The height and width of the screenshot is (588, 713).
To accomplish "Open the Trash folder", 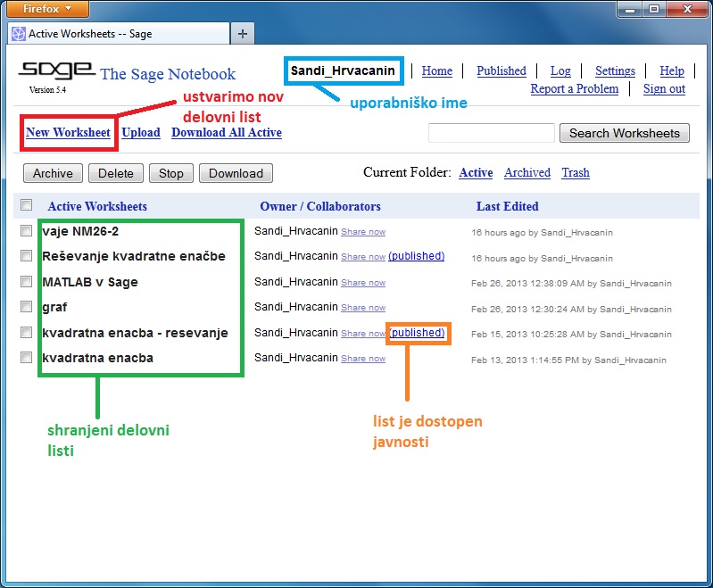I will 576,173.
